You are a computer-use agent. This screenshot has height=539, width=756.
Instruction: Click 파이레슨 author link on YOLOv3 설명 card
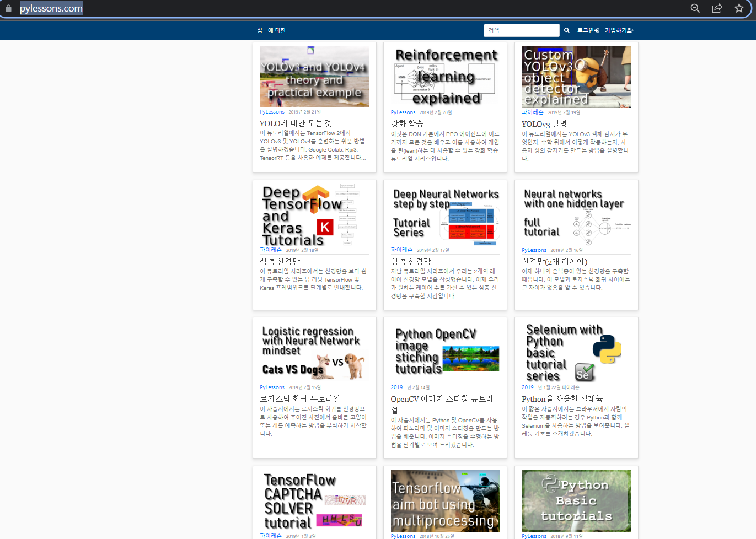(533, 112)
